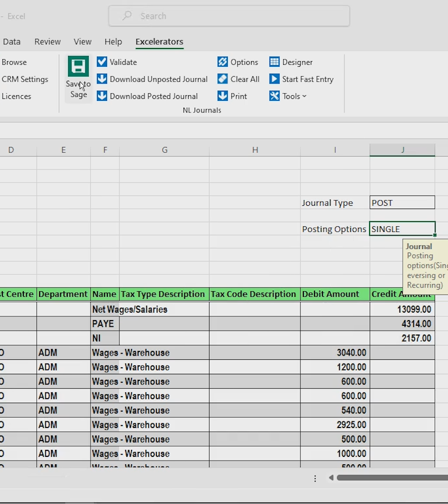
Task: Click debit amount 1200.00
Action: click(x=335, y=367)
